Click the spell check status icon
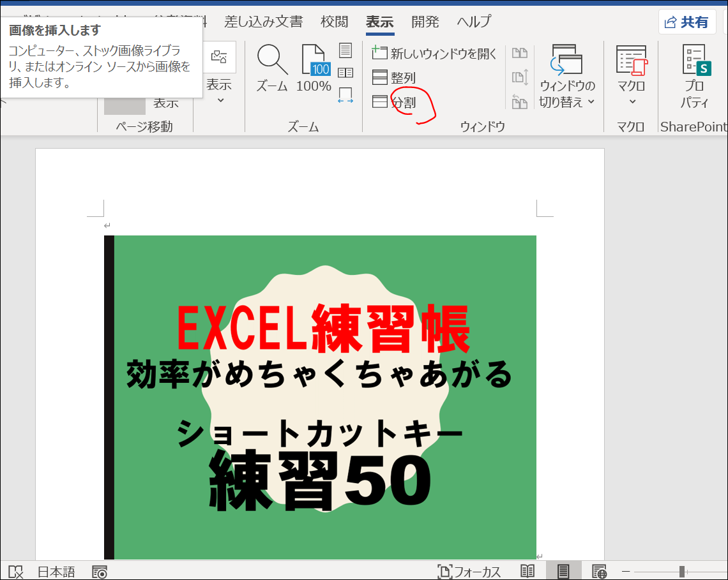The width and height of the screenshot is (728, 580). [16, 572]
